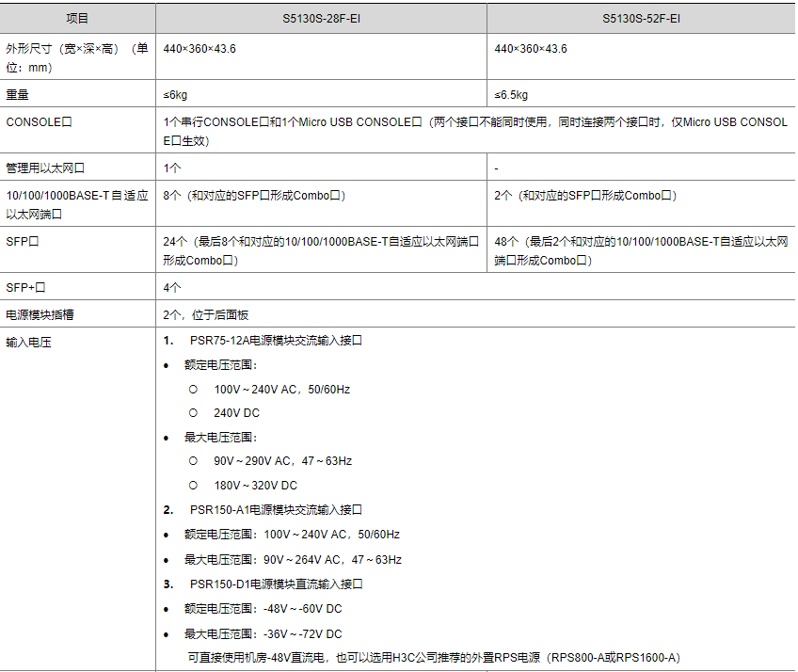Image resolution: width=798 pixels, height=672 pixels.
Task: Click the 24个 SFP port description
Action: click(321, 250)
